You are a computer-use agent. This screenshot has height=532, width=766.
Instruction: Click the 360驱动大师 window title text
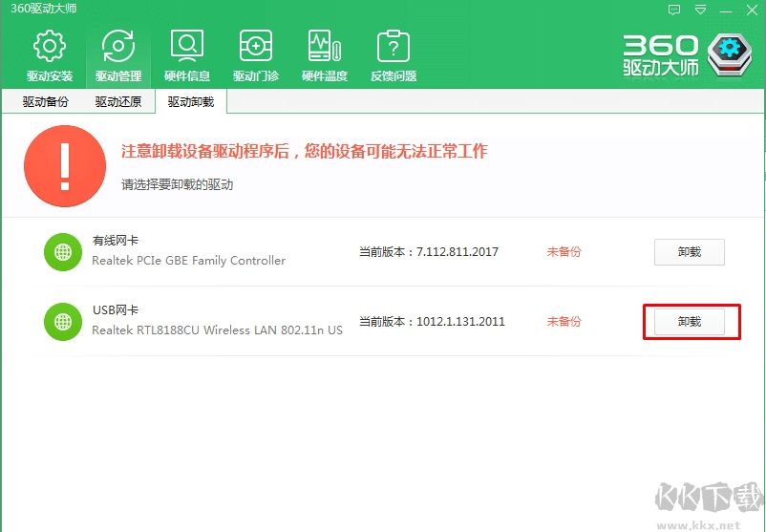click(x=44, y=9)
